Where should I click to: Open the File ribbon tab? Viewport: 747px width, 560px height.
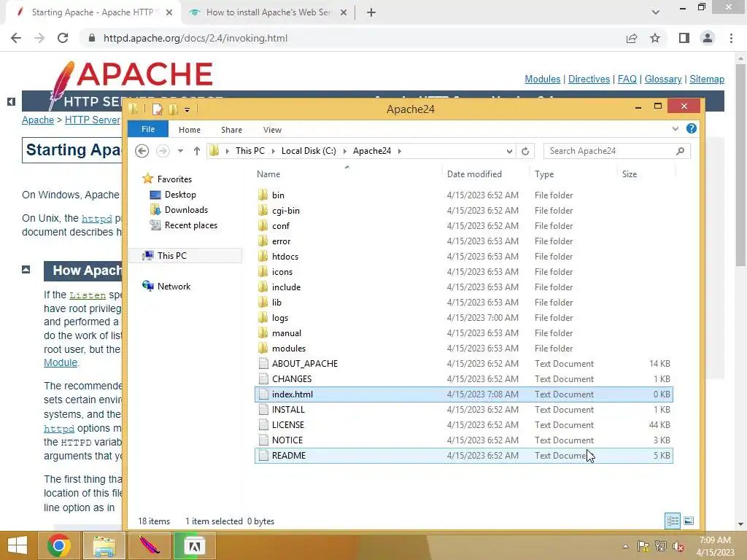coord(147,129)
